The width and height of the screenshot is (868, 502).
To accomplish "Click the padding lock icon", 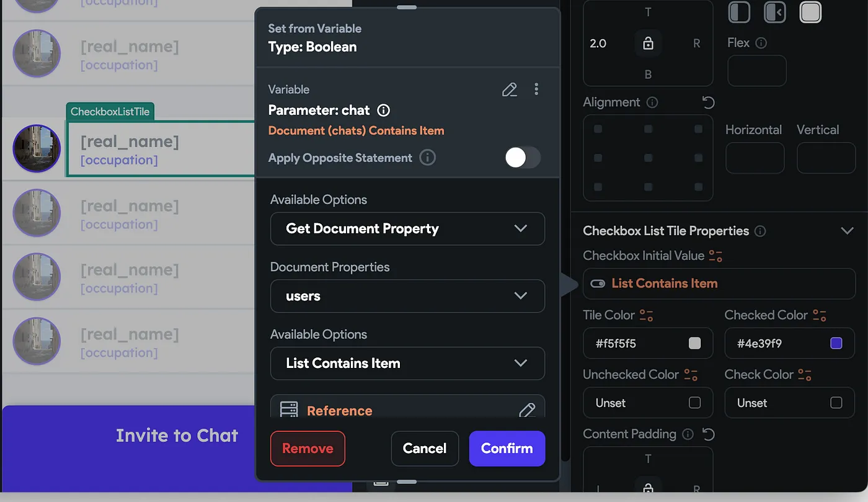I will (x=648, y=43).
